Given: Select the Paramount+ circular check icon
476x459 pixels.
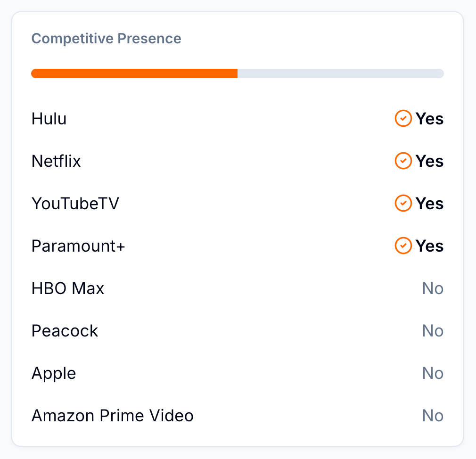Looking at the screenshot, I should coord(403,246).
